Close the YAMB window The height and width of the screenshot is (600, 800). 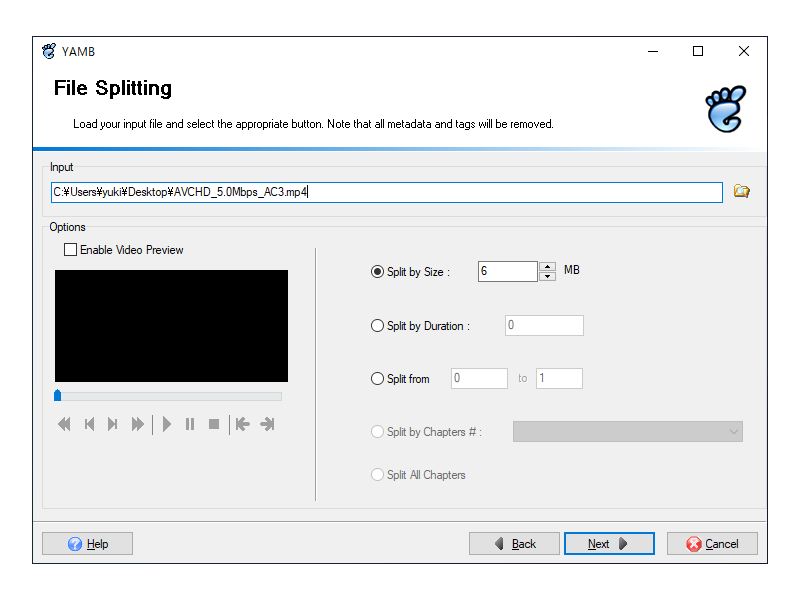click(744, 51)
